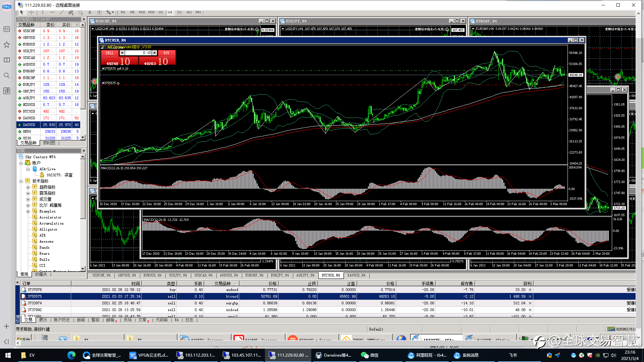Switch chart timeframe to M15
644x362 pixels.
point(142,12)
